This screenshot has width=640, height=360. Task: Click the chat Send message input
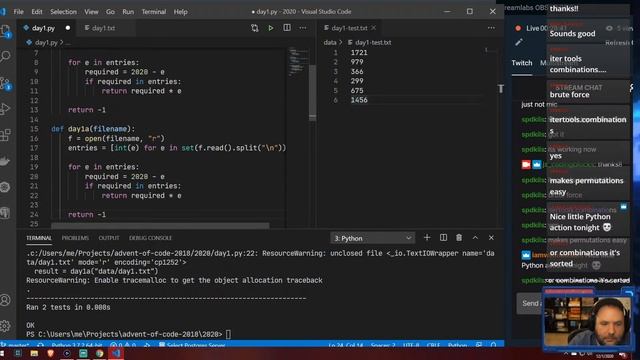529,303
